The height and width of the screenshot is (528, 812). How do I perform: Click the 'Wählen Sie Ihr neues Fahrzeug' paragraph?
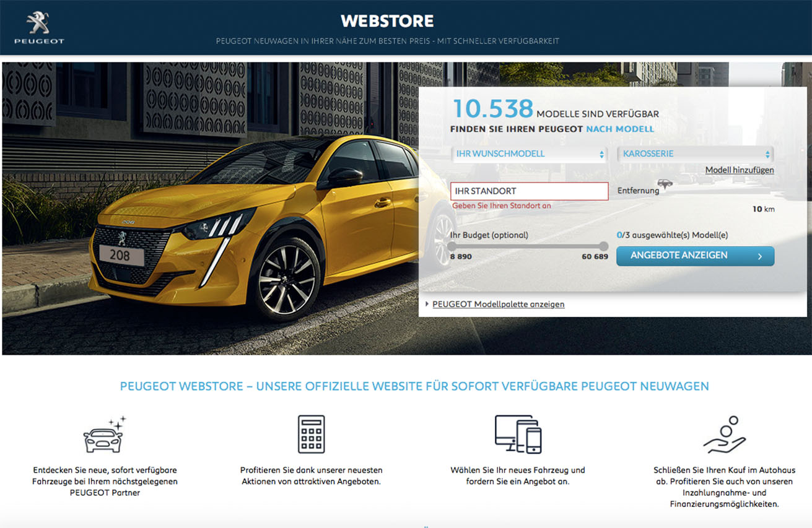coord(518,476)
